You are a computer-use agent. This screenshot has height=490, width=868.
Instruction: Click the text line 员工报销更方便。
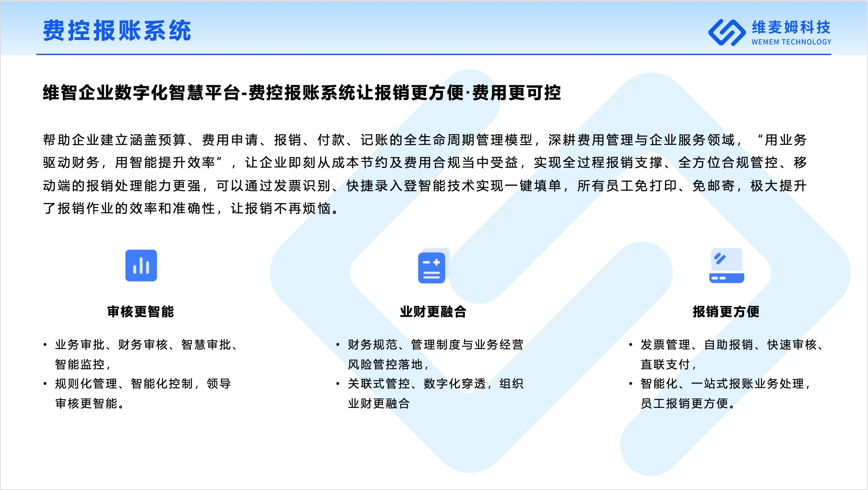[x=688, y=404]
